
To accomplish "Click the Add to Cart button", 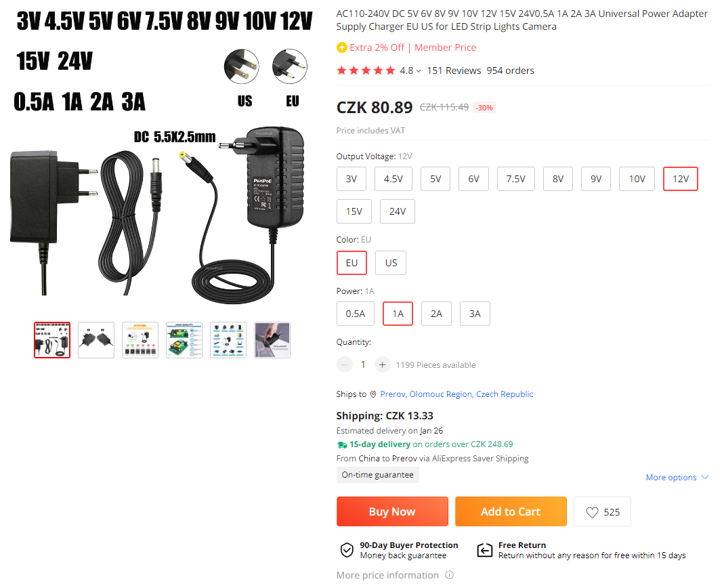I will (511, 511).
